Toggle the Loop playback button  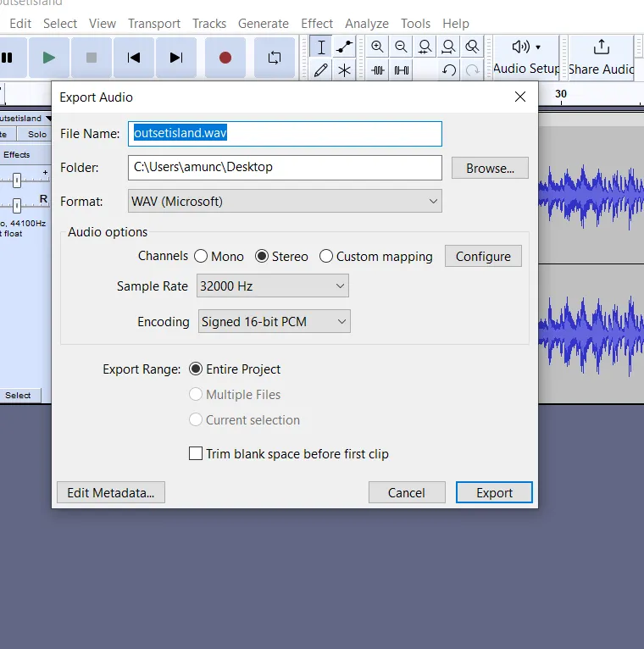[x=275, y=58]
